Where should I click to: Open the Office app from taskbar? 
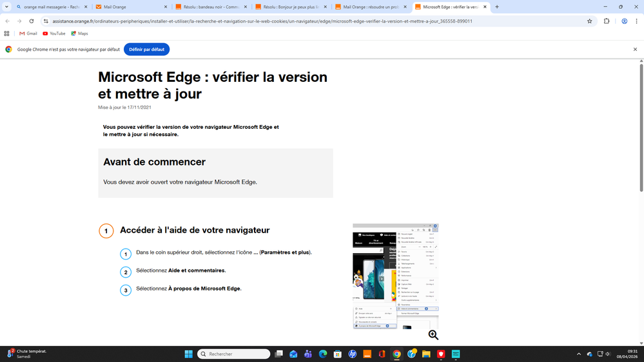click(x=382, y=354)
